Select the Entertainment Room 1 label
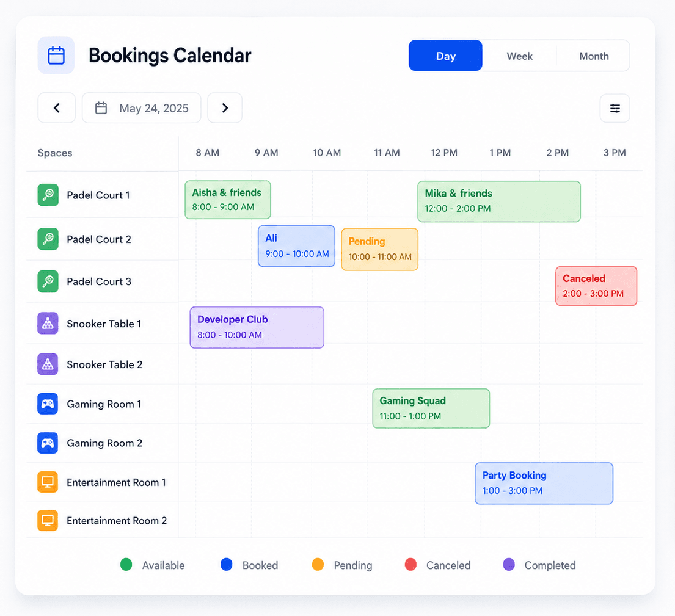Screen dimensions: 675x616 click(x=116, y=483)
